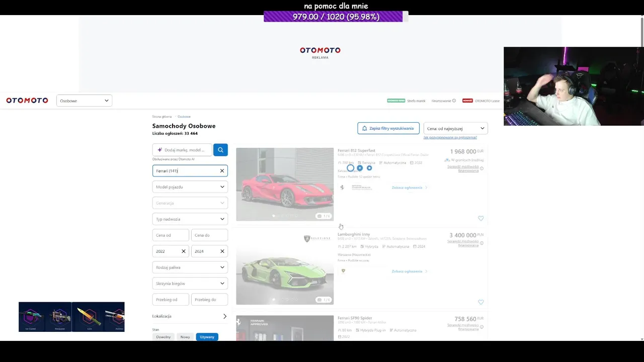This screenshot has width=644, height=362.
Task: Click the photo counter on the Ferrari 812 image
Action: 324,216
